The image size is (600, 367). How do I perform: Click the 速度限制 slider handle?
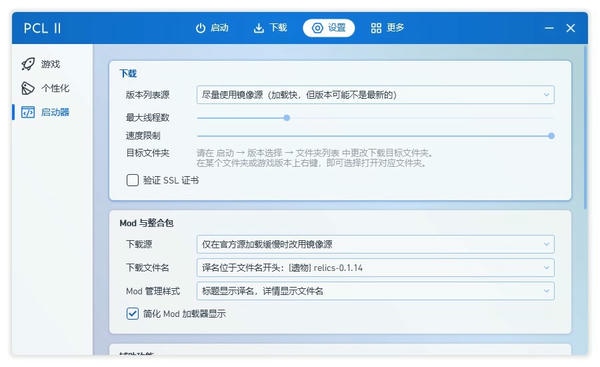point(551,135)
